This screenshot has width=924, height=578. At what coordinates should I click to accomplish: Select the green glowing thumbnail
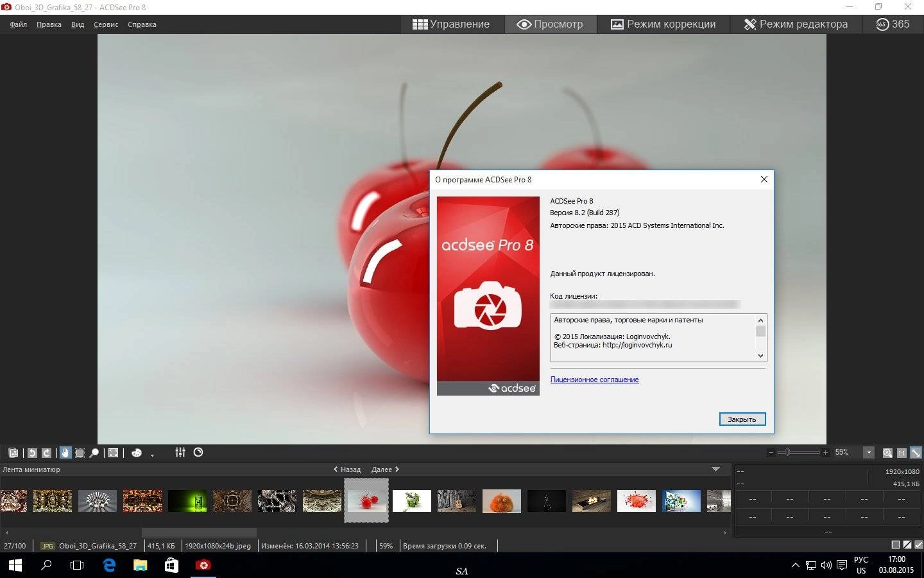(x=187, y=501)
